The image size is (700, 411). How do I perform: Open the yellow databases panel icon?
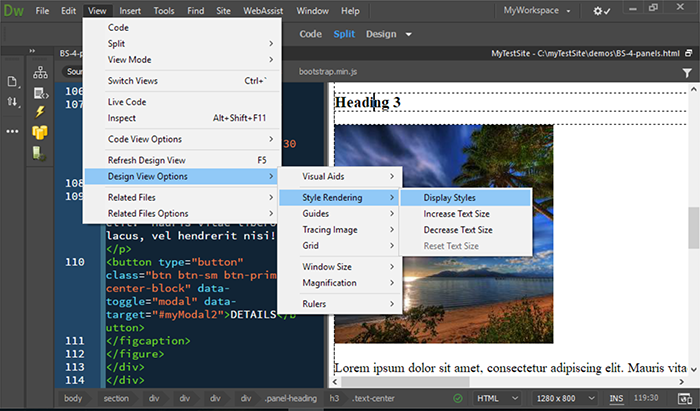point(40,132)
